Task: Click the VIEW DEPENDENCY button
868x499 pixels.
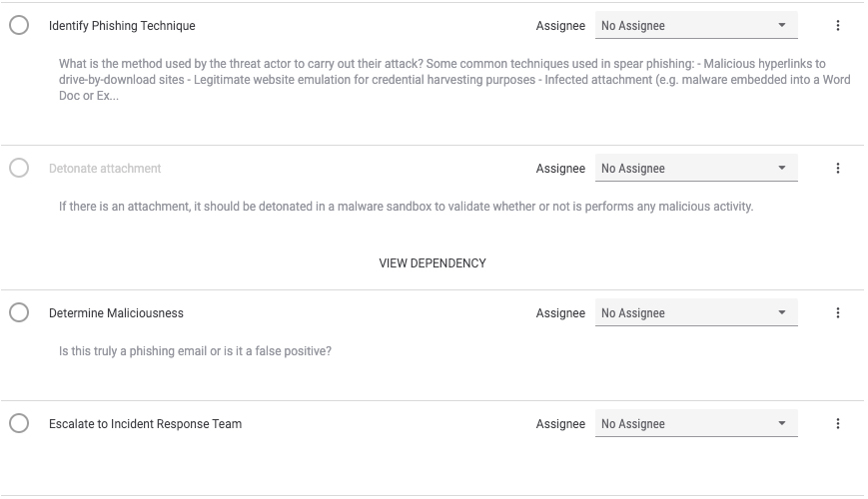Action: (x=433, y=263)
